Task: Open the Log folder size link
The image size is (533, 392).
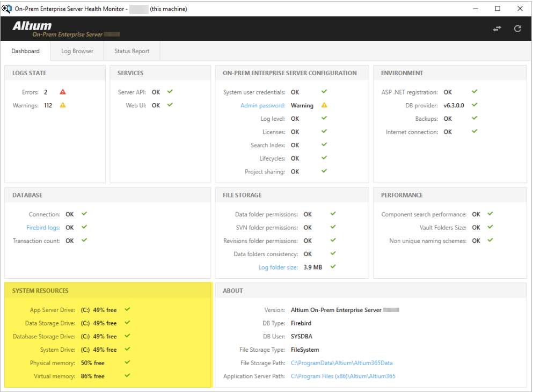Action: pos(278,267)
